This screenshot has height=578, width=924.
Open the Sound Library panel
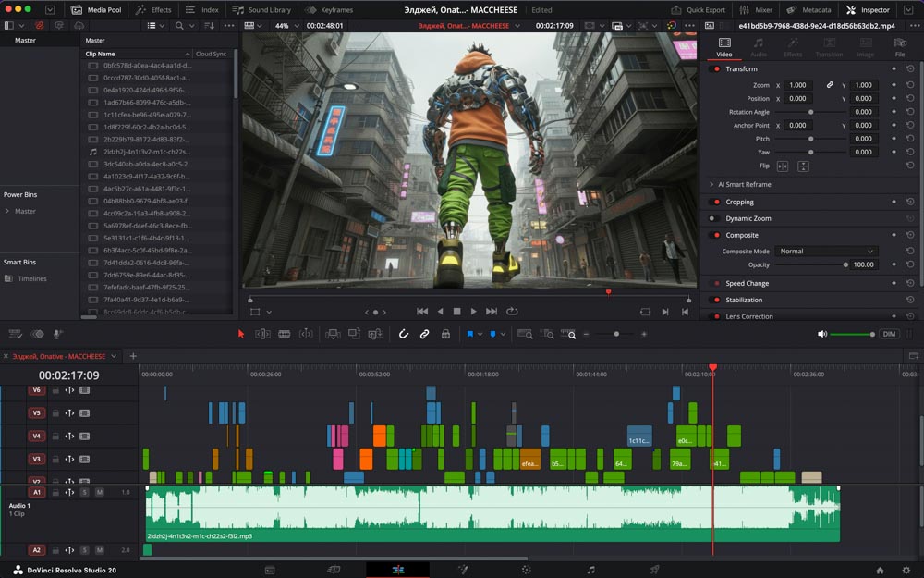pos(263,9)
